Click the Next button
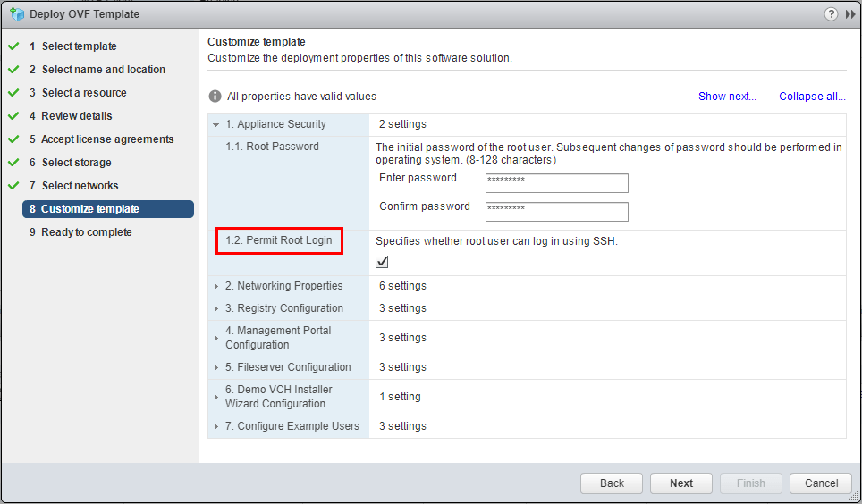Viewport: 862px width, 504px height. (x=681, y=483)
